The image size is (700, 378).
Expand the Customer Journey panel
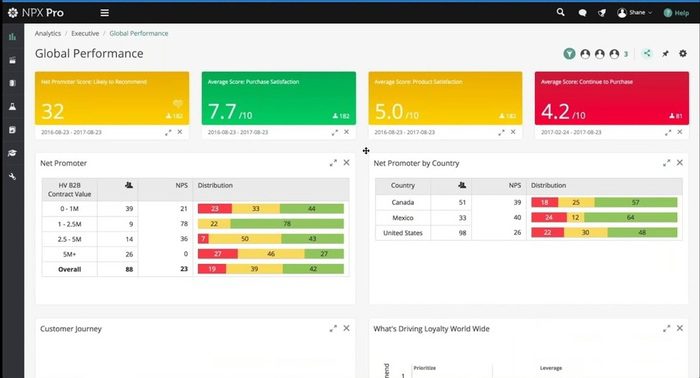(333, 328)
